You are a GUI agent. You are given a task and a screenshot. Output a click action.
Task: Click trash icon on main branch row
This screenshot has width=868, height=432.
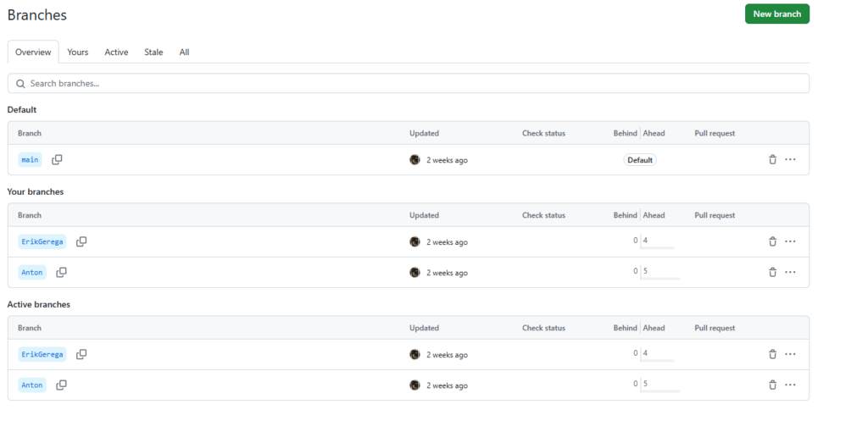point(773,160)
